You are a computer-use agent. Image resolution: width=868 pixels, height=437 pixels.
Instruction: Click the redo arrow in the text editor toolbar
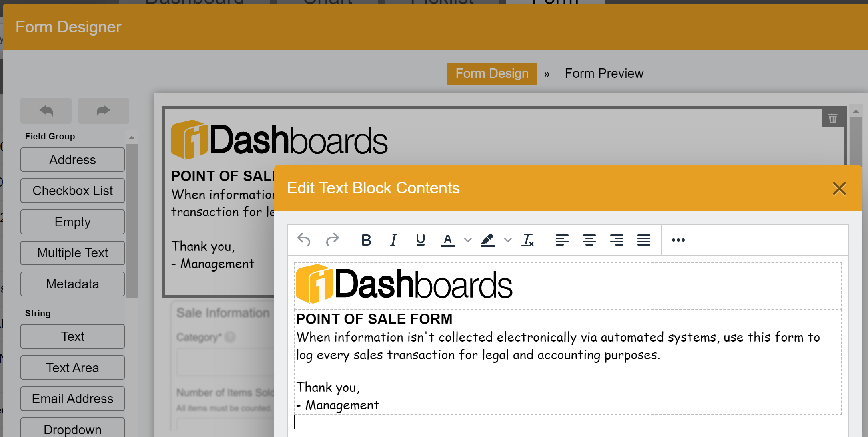click(x=332, y=240)
